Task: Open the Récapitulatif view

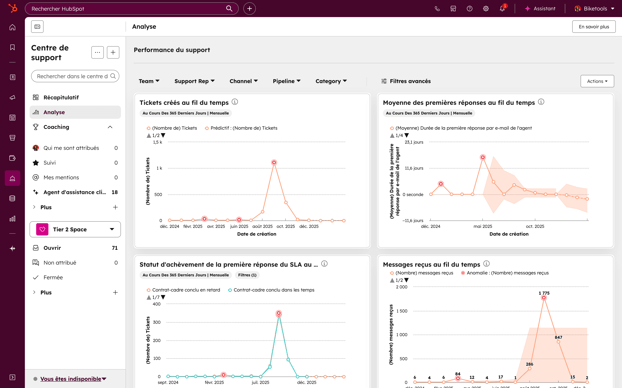Action: [75, 97]
